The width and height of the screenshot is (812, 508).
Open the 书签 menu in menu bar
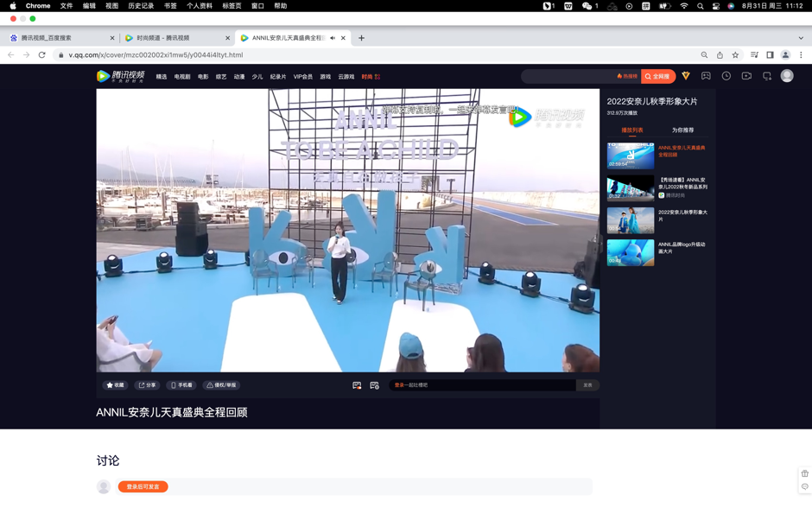click(x=170, y=6)
